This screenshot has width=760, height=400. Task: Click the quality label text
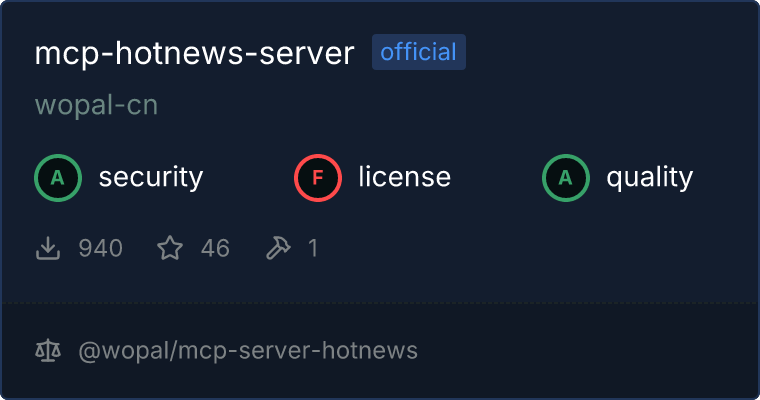(649, 178)
